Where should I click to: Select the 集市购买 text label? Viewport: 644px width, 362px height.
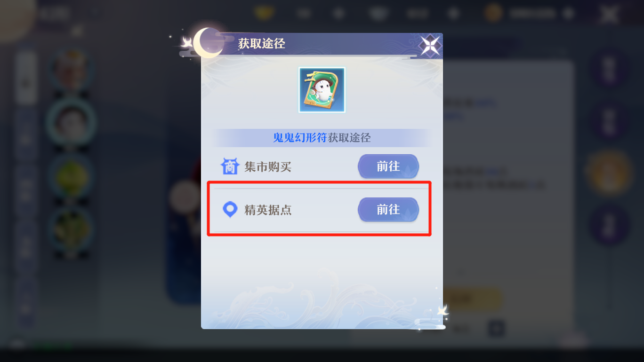[x=268, y=166]
